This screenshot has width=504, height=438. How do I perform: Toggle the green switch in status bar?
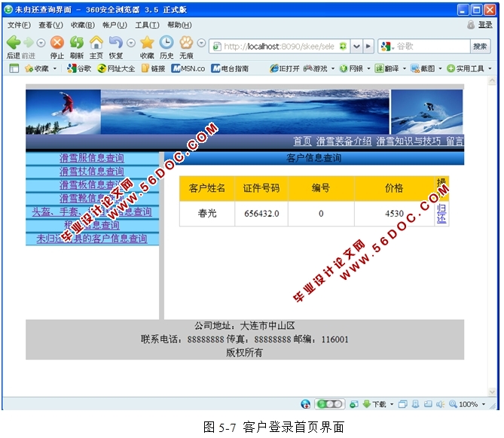(329, 404)
